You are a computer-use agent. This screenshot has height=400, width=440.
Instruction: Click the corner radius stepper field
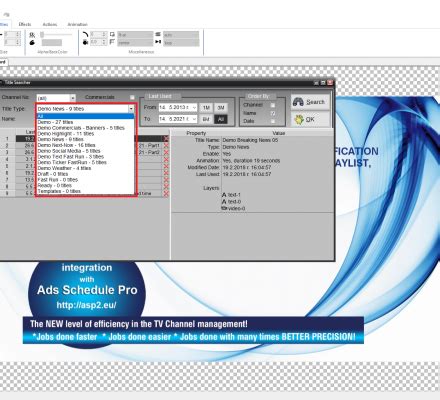98,34
